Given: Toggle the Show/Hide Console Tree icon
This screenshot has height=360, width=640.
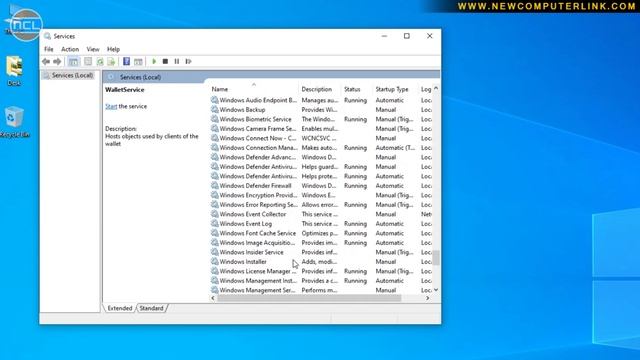Looking at the screenshot, I should [73, 62].
